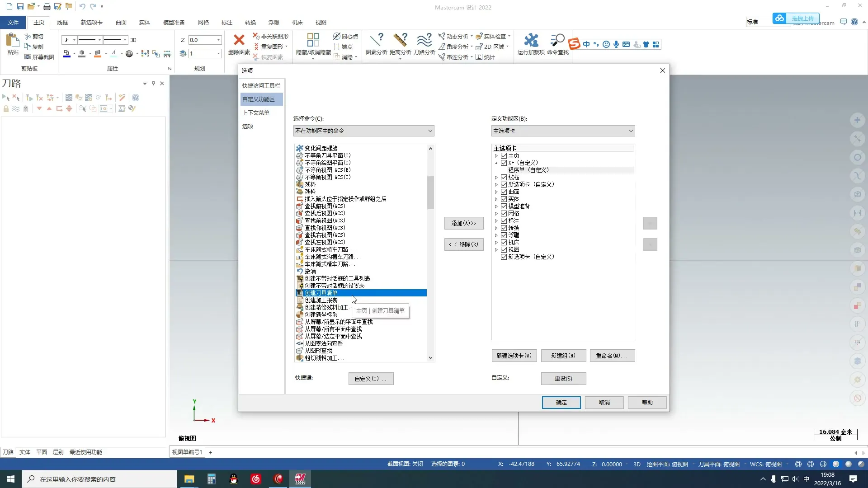The image size is (868, 488).
Task: Run the 运行加载项 add-in tool
Action: pos(530,44)
